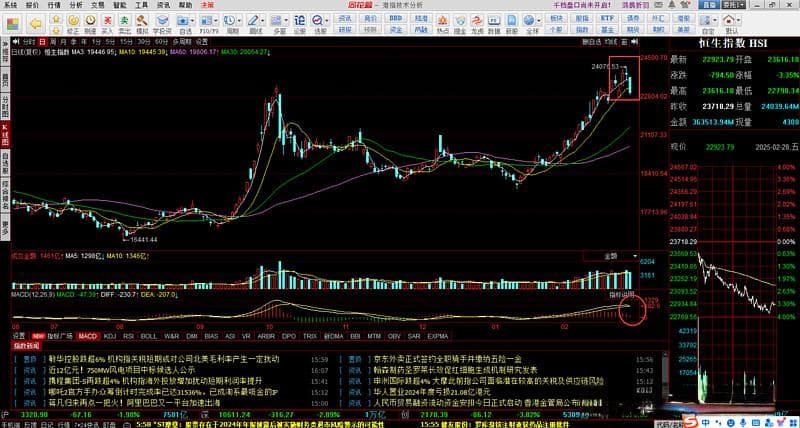800x428 pixels.
Task: Open the 分析 menu
Action: (76, 5)
